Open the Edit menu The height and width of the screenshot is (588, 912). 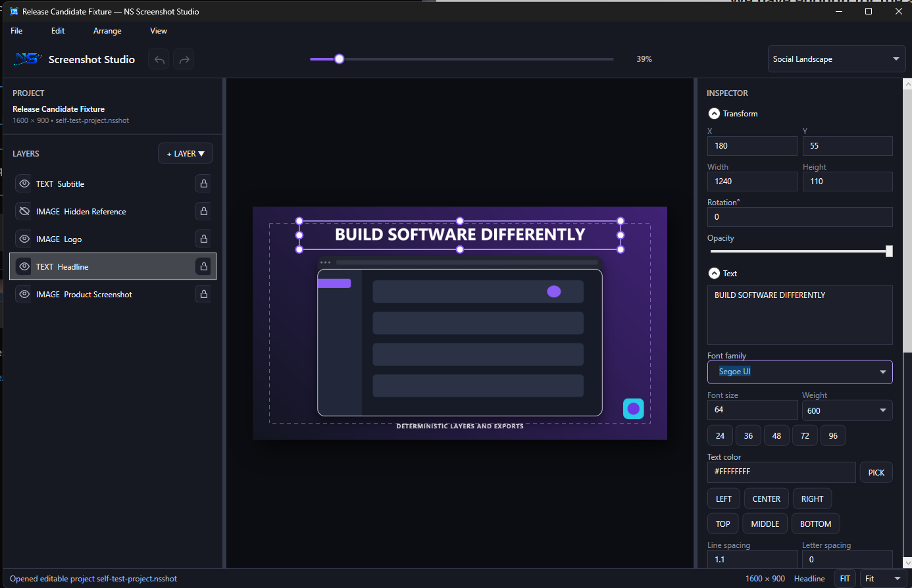(58, 31)
